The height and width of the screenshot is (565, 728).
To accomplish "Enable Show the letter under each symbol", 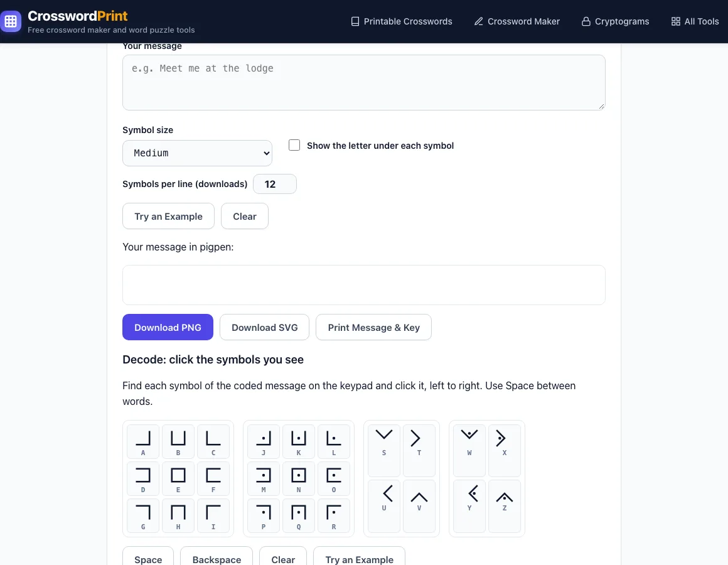I will coord(294,145).
